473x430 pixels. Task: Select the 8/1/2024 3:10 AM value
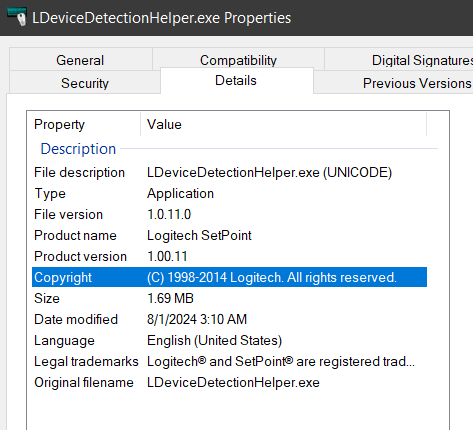click(x=197, y=319)
